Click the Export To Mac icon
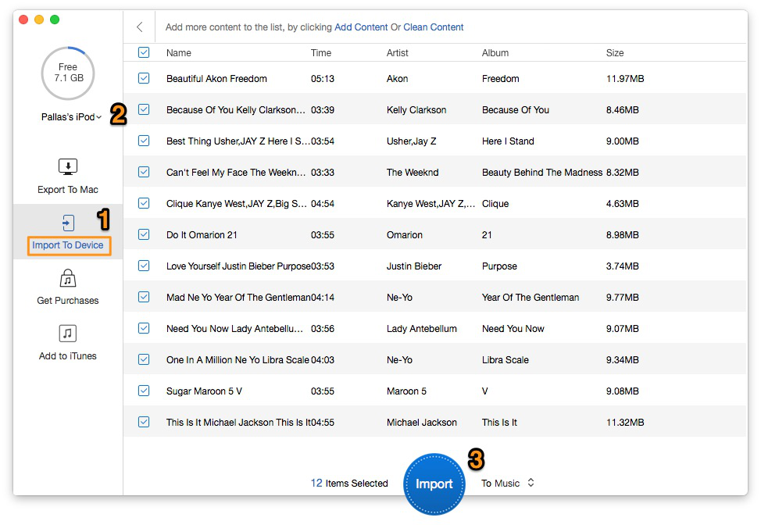Screen dimensions: 761x532 coord(68,167)
